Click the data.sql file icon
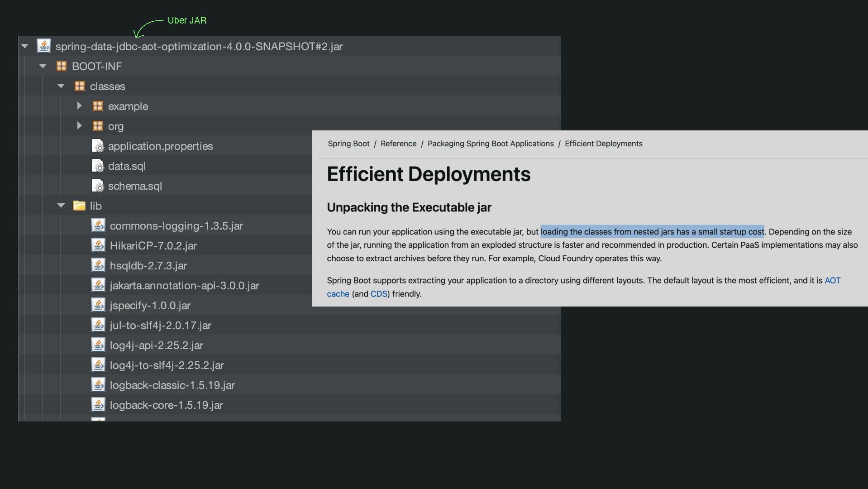The height and width of the screenshot is (489, 868). pos(98,166)
